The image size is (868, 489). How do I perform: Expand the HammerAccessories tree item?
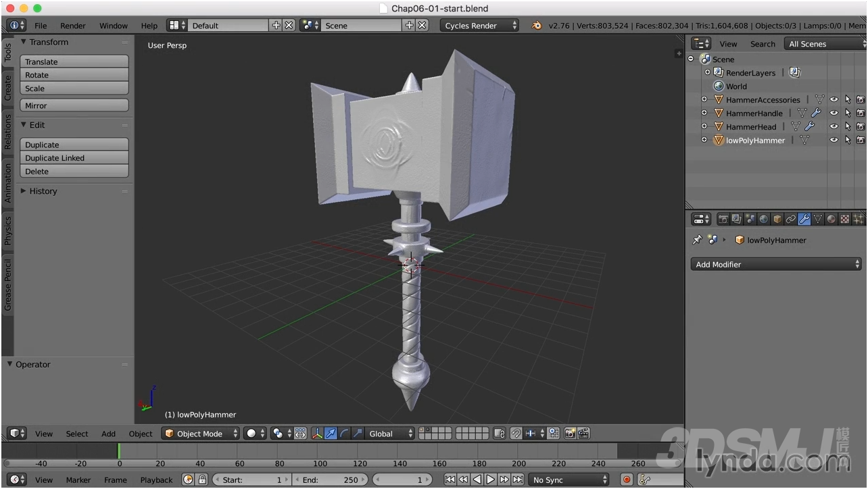(x=704, y=99)
